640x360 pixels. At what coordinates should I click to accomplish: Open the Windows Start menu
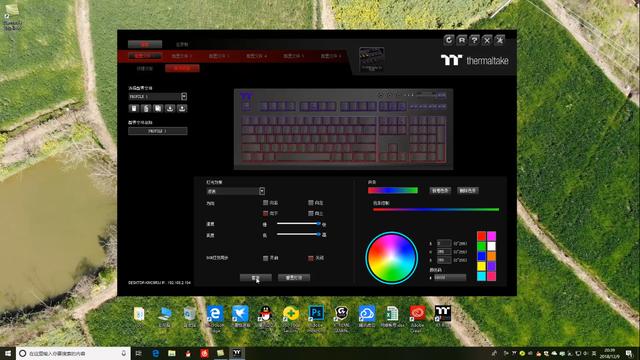tap(7, 353)
